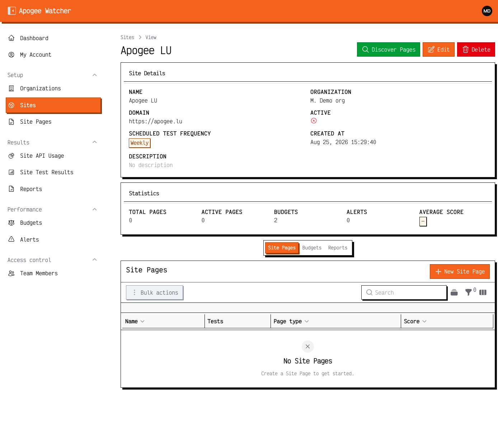Collapse the Access control sidebar group

[x=95, y=260]
